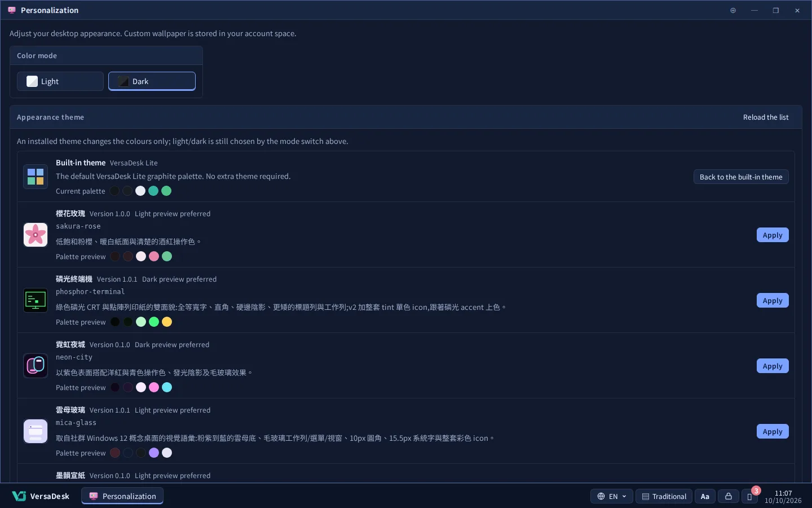Screen dimensions: 812x508
Task: Open the VersaDesk start logo
Action: click(x=41, y=496)
